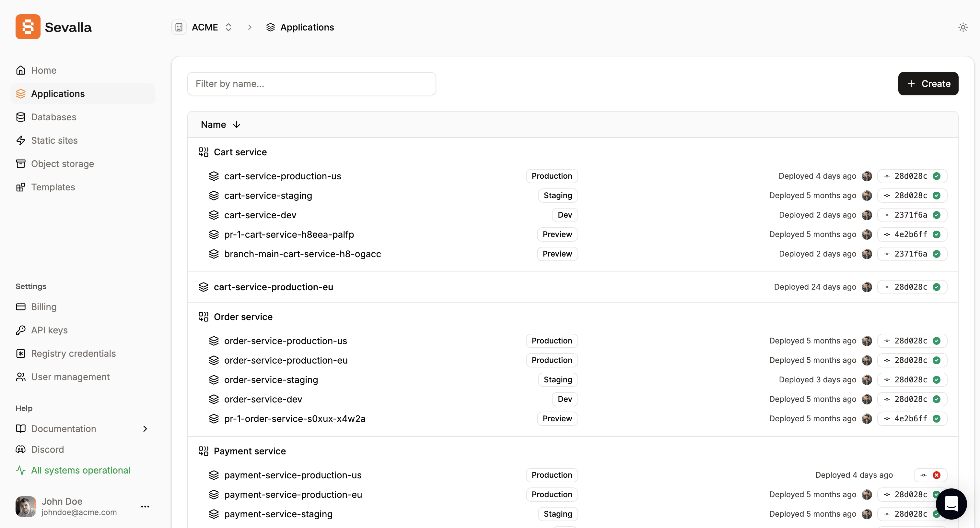The width and height of the screenshot is (980, 528).
Task: Click the Cart service group icon
Action: coord(204,152)
